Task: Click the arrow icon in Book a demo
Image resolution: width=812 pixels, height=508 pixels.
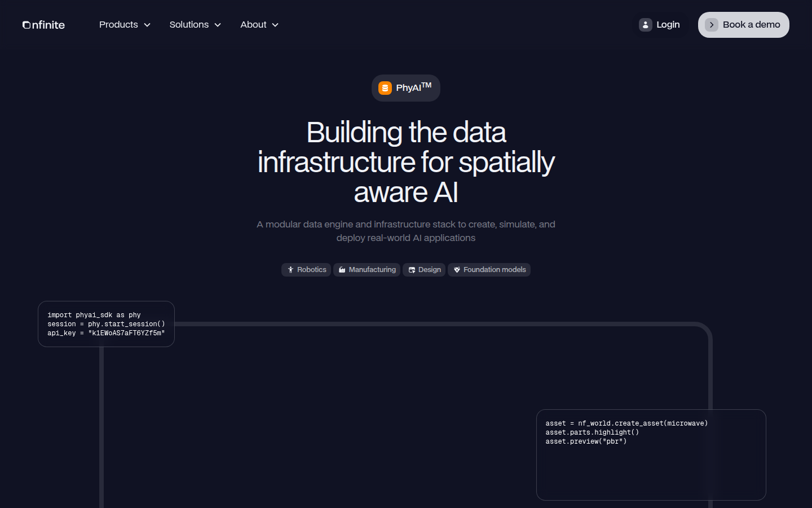Action: click(x=712, y=25)
